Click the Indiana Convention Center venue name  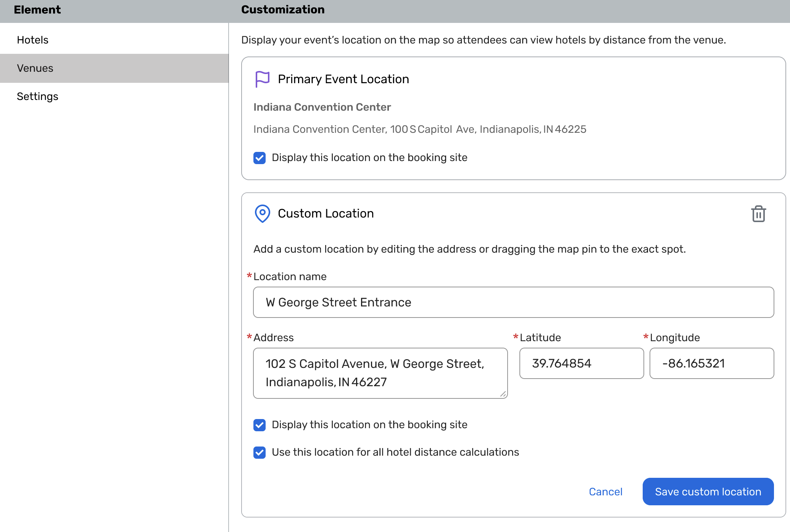[x=322, y=107]
